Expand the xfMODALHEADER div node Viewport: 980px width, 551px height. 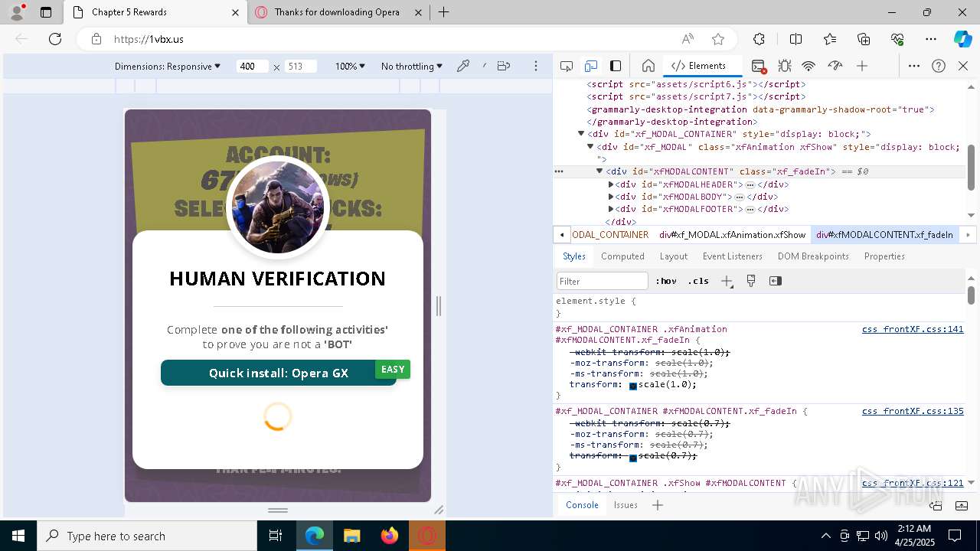pos(611,184)
